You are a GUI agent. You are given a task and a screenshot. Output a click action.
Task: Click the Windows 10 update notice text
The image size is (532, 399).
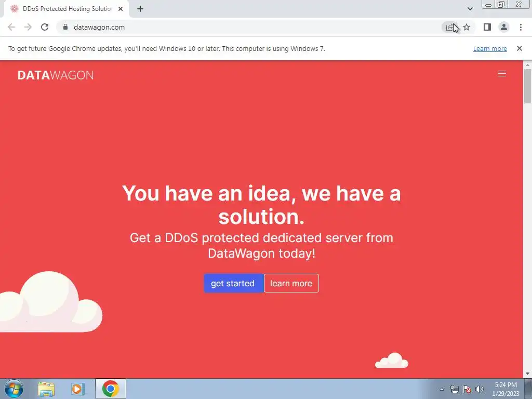coord(167,48)
